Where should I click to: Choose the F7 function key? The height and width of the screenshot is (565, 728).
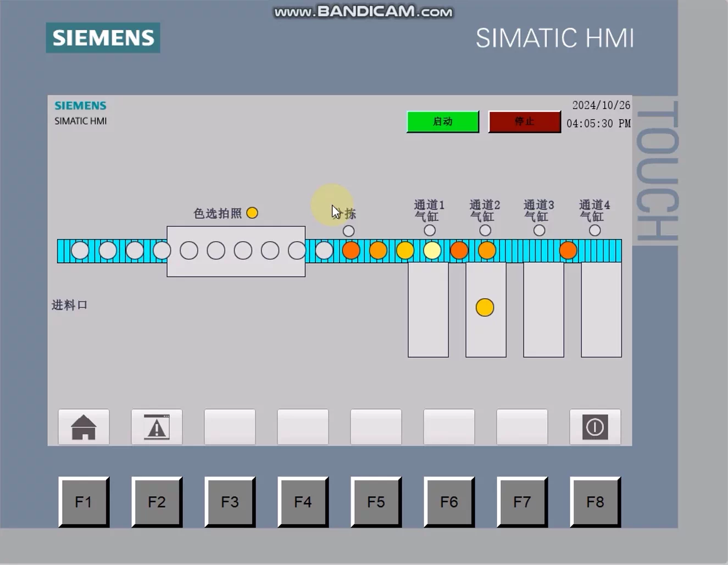522,502
